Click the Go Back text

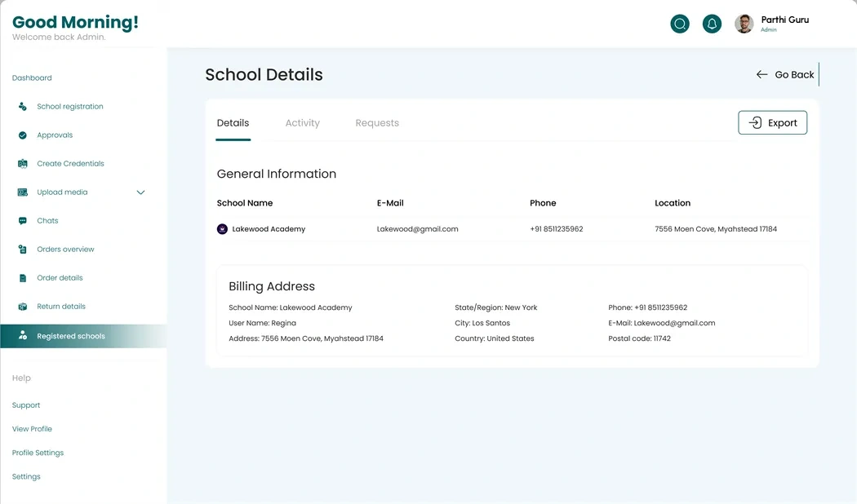pyautogui.click(x=794, y=74)
